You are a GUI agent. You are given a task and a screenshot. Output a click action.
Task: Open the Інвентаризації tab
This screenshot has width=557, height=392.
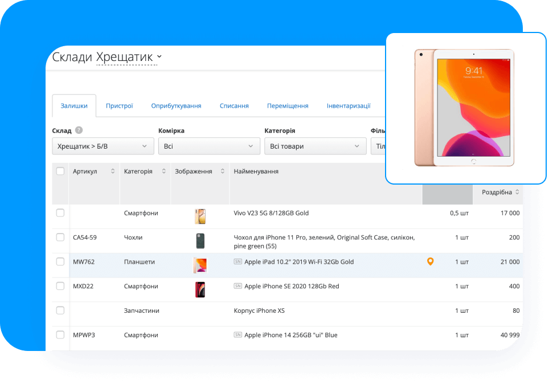click(349, 106)
